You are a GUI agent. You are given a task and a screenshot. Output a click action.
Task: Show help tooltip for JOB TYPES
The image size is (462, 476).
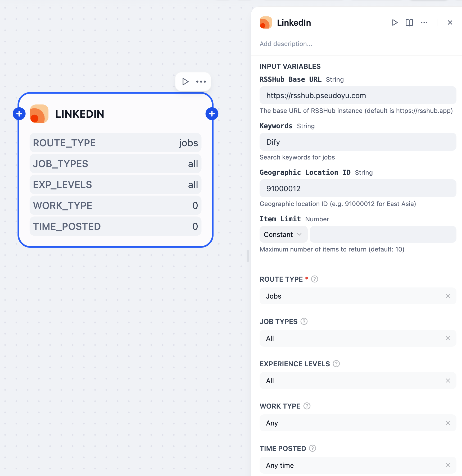(x=304, y=322)
